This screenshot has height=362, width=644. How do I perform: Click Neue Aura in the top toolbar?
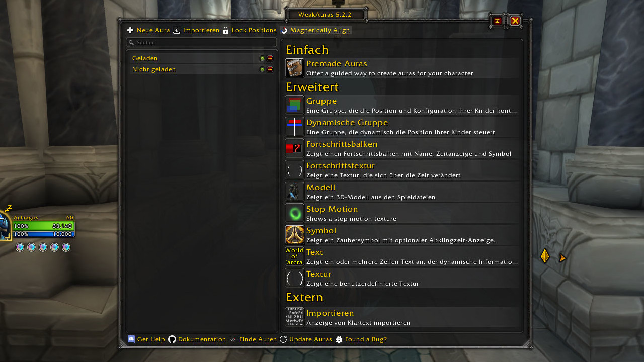(148, 30)
